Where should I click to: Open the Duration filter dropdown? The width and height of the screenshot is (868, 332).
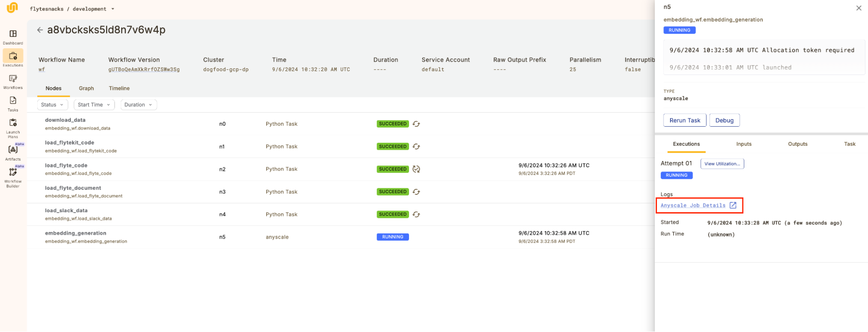pyautogui.click(x=139, y=105)
